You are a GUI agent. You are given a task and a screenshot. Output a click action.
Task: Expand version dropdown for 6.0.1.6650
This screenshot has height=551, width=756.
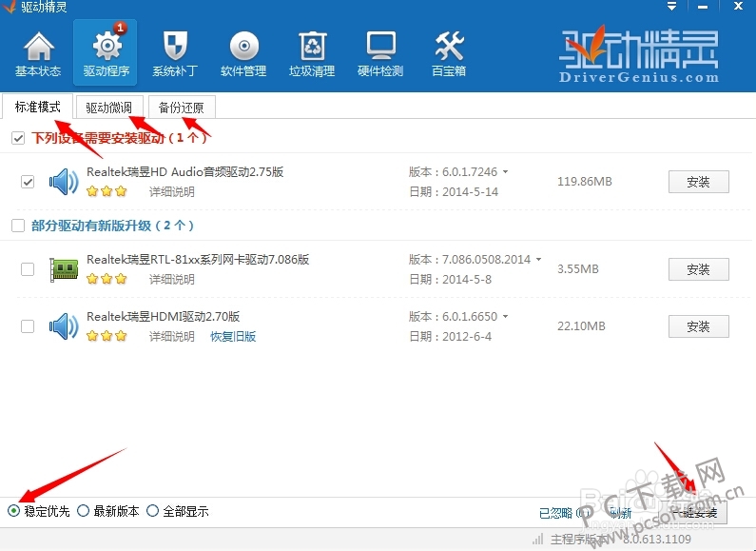click(505, 317)
